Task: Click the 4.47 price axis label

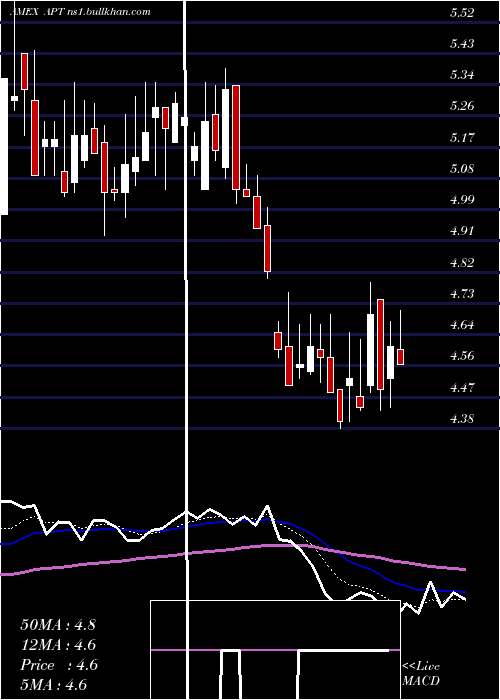Action: 462,388
